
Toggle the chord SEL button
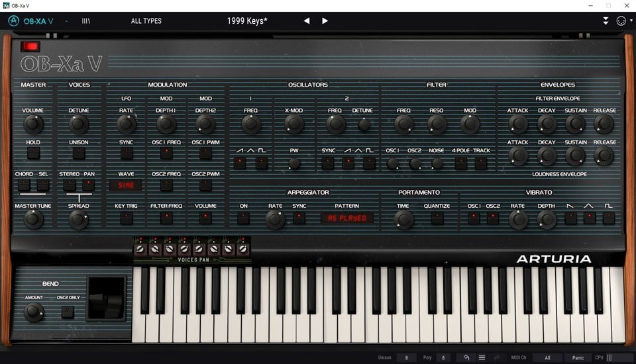point(43,185)
